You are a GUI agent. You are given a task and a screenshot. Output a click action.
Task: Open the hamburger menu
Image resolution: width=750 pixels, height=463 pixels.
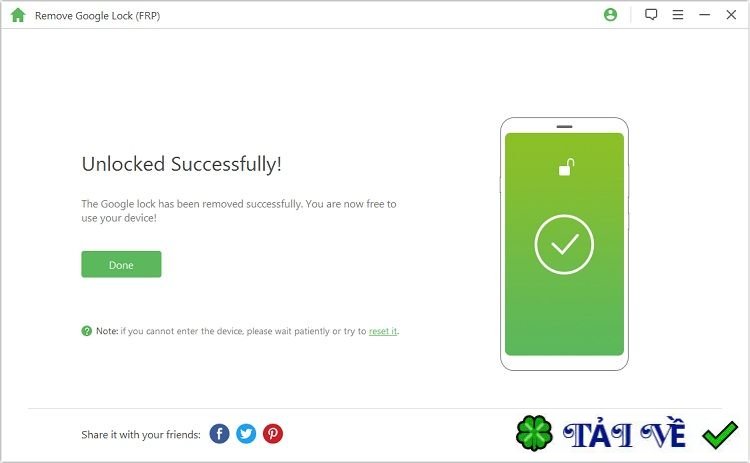(678, 15)
